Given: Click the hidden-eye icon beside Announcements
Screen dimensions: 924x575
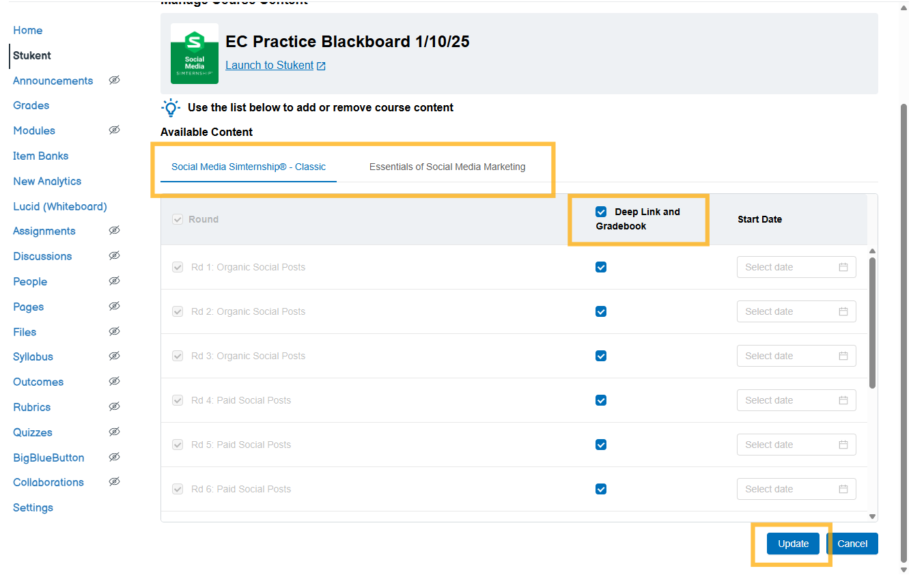Looking at the screenshot, I should pos(115,80).
